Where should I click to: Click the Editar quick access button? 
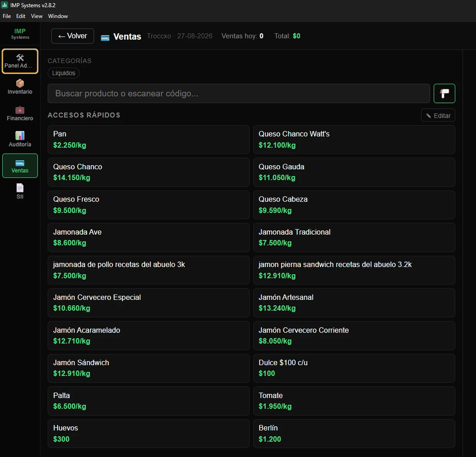[438, 116]
